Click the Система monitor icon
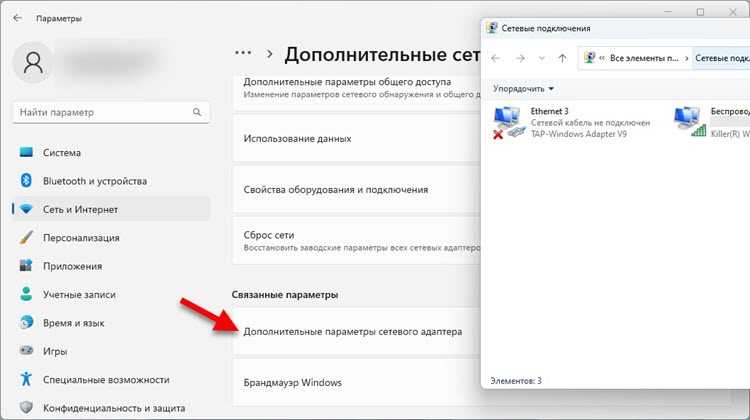 [26, 152]
